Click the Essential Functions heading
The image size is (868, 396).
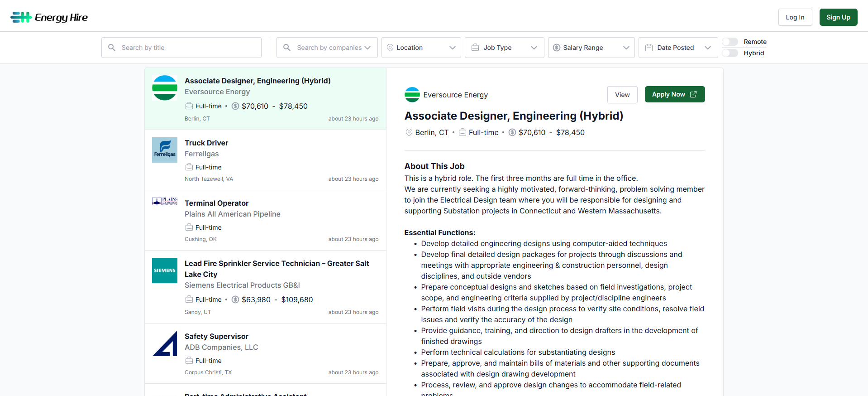pos(440,232)
